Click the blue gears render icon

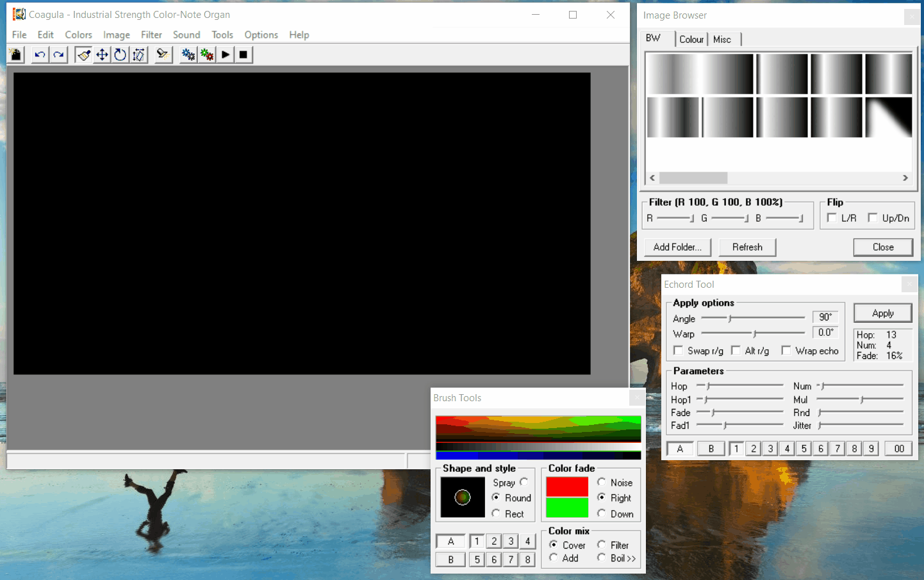(x=188, y=55)
